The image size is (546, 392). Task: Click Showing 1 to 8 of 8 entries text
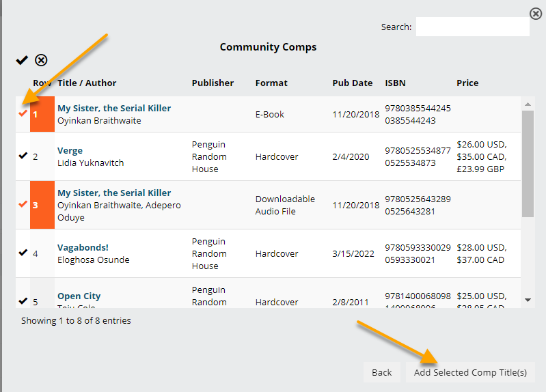[76, 320]
